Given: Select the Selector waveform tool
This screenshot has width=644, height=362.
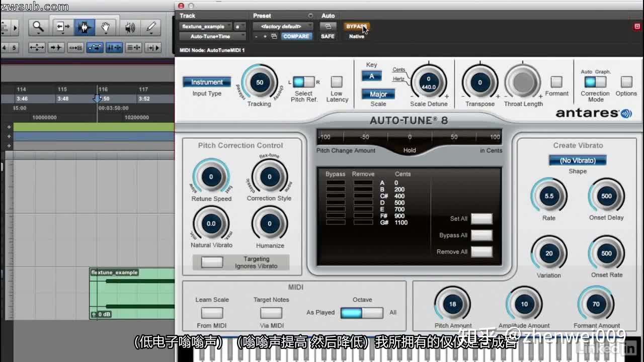Looking at the screenshot, I should [84, 27].
